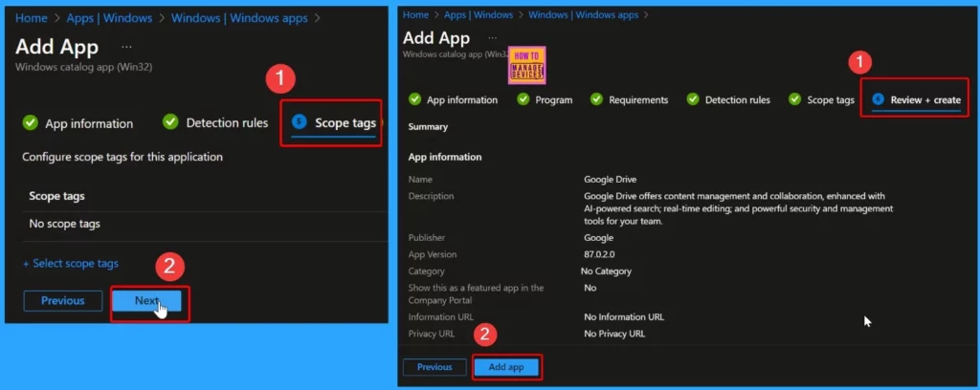Viewport: 980px width, 390px height.
Task: Click 'No scope tags' row in left panel
Action: tap(205, 224)
